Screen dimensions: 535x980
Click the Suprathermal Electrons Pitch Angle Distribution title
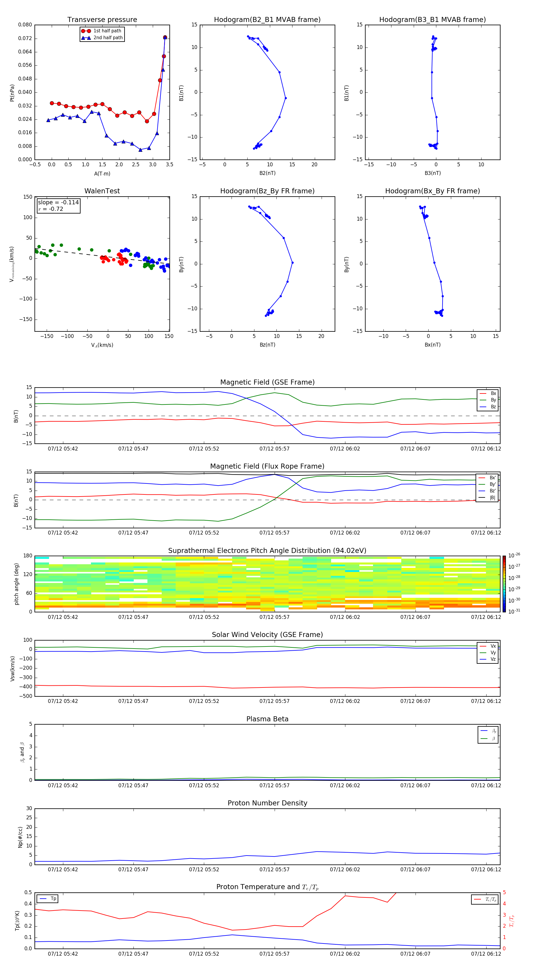click(267, 551)
